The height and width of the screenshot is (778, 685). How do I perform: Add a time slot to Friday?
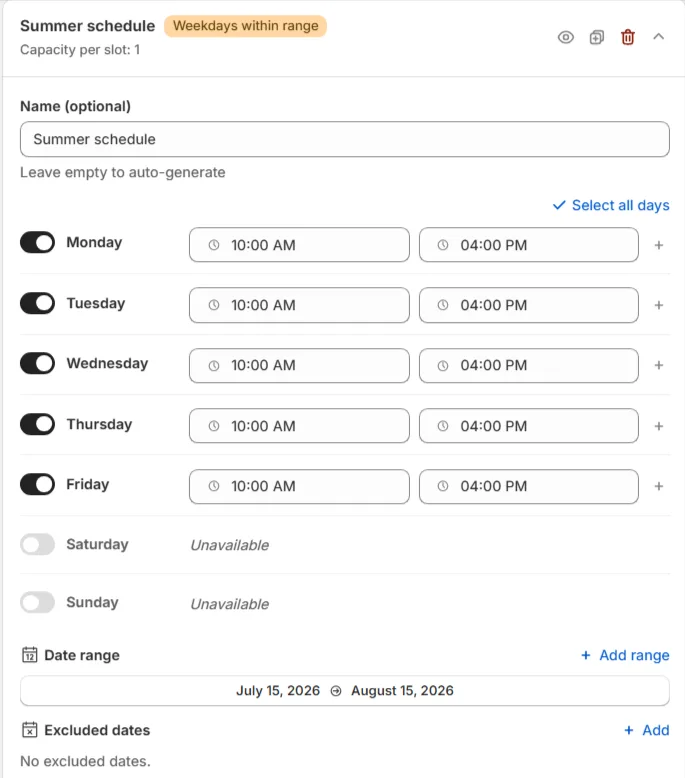coord(659,486)
